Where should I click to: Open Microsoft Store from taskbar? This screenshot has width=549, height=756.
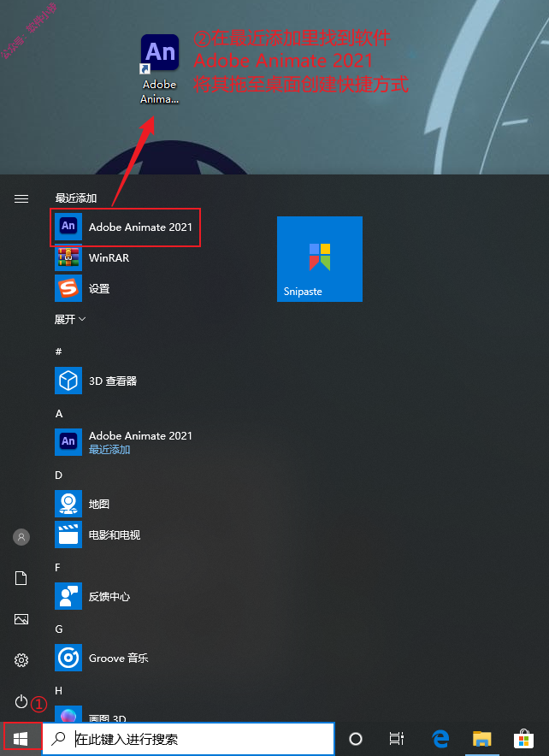click(523, 738)
